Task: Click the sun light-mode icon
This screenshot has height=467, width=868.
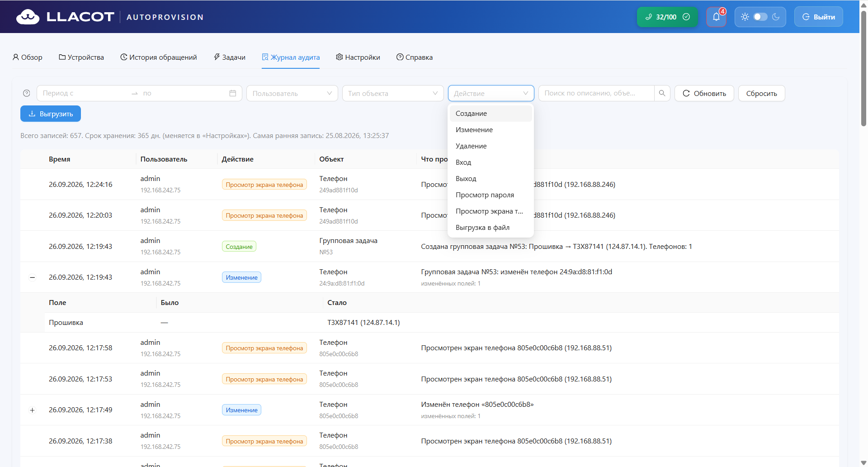Action: [745, 17]
